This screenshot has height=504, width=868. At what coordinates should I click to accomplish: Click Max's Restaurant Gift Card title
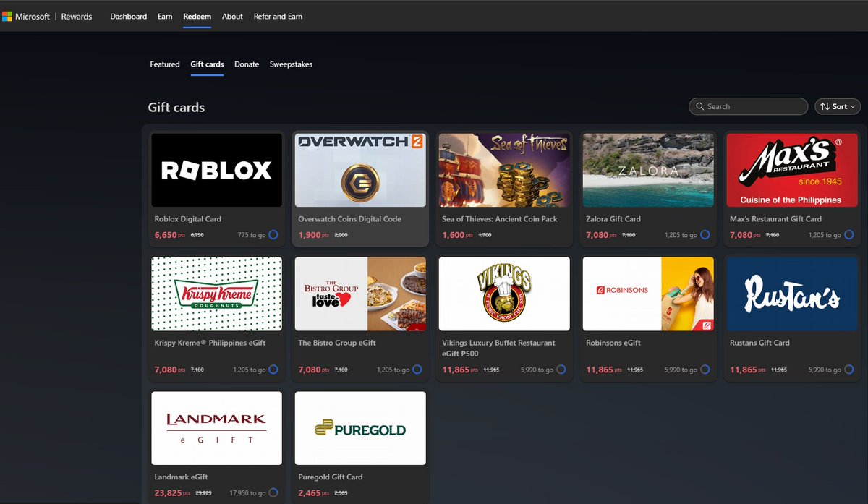tap(775, 219)
